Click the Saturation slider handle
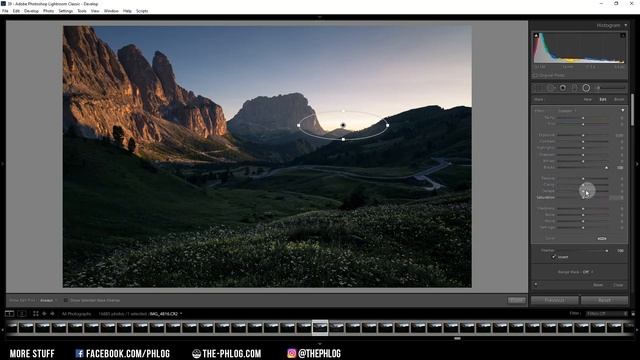The height and width of the screenshot is (360, 640). point(583,198)
